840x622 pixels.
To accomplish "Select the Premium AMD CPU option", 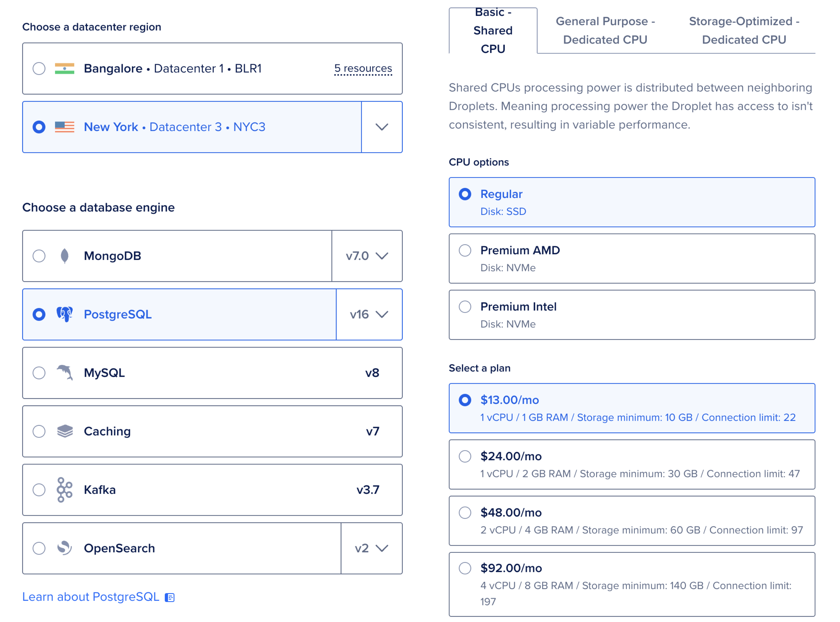I will 465,250.
